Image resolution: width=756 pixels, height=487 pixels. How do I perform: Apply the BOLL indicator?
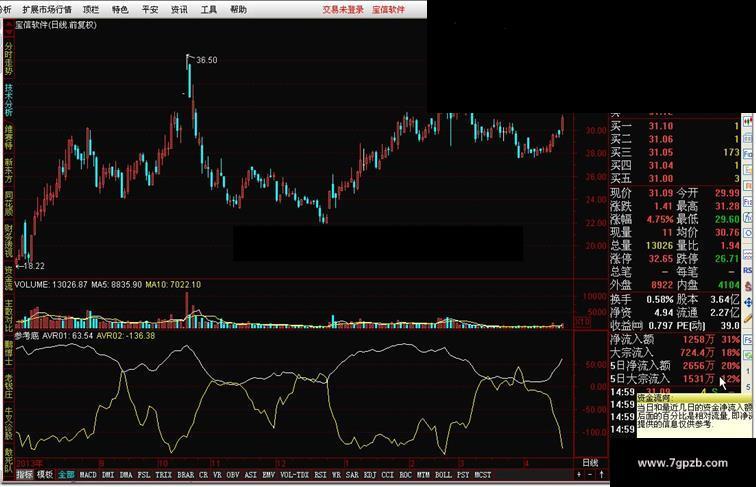click(443, 475)
